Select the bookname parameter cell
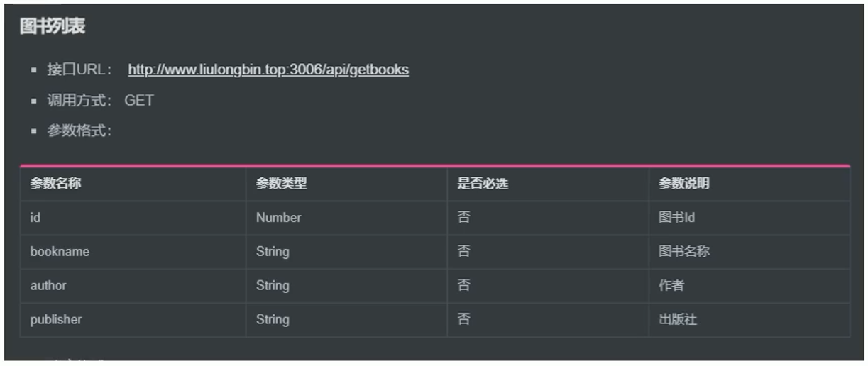The width and height of the screenshot is (868, 366). 133,252
